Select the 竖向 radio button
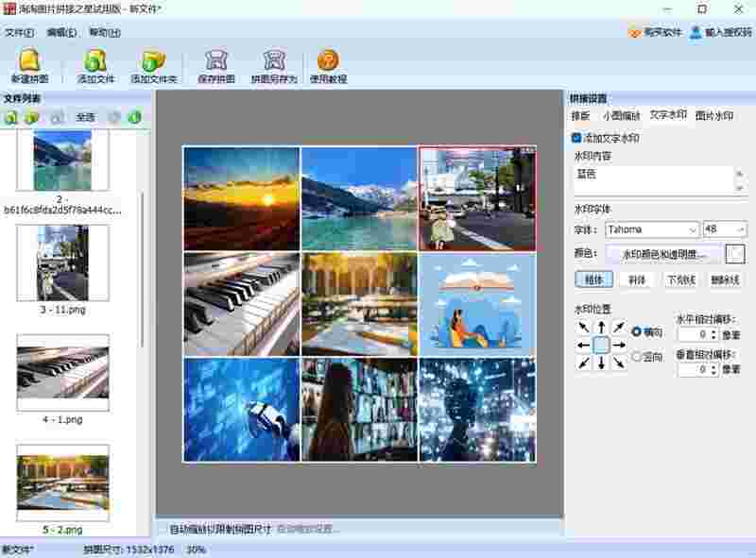 (x=636, y=357)
